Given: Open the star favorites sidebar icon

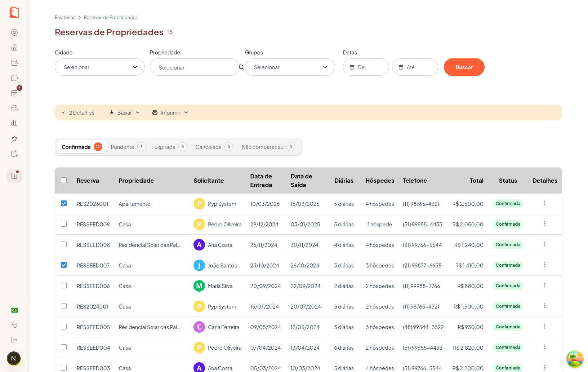Looking at the screenshot, I should point(14,138).
